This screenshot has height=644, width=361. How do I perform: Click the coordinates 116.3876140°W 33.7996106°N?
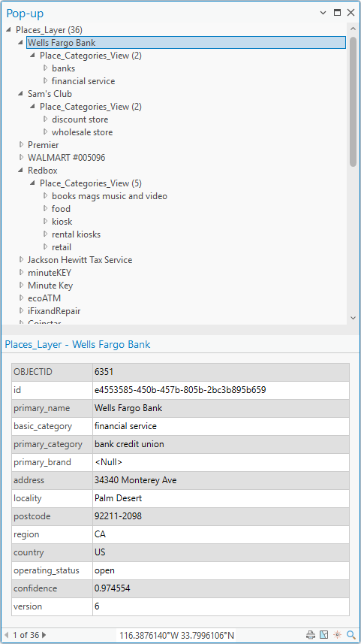pyautogui.click(x=177, y=635)
